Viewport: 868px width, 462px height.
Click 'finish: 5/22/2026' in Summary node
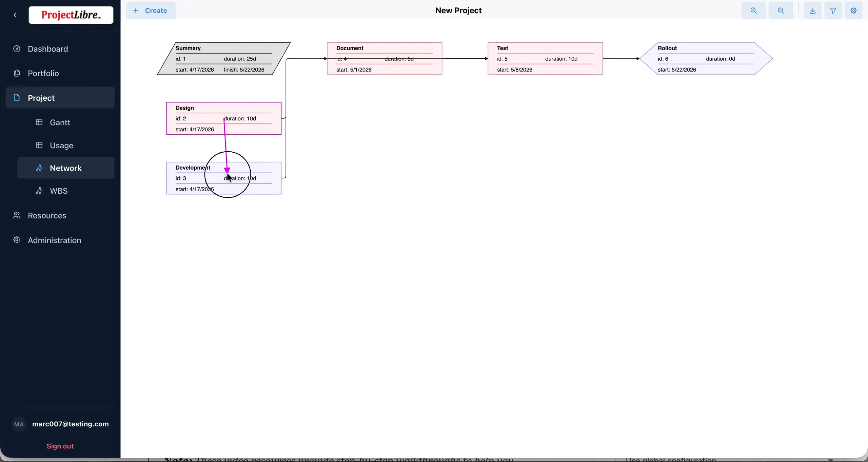(x=244, y=70)
